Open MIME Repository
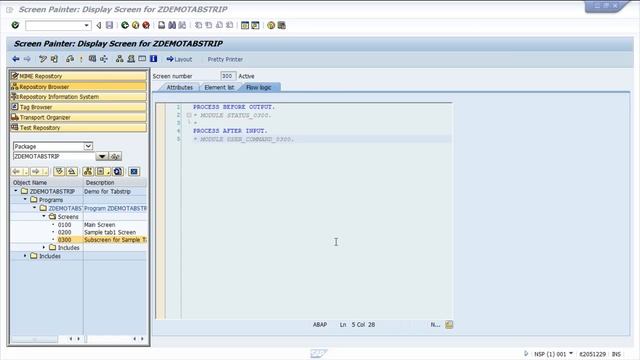 tap(78, 76)
